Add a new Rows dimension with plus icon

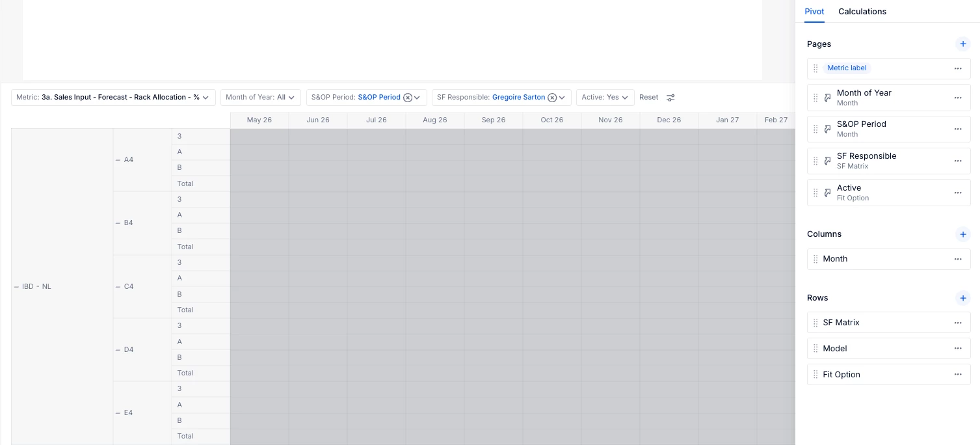coord(963,298)
